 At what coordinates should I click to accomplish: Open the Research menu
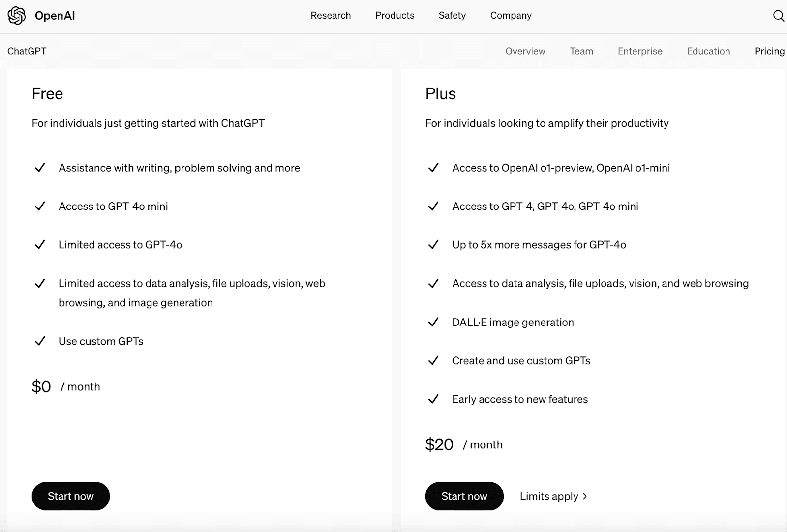[x=331, y=15]
